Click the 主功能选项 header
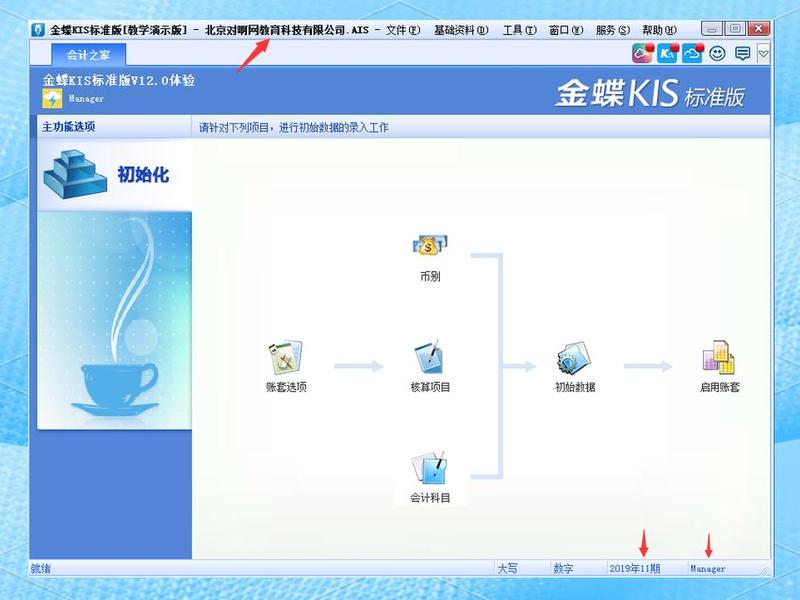Screen dimensions: 800x600 click(68, 127)
